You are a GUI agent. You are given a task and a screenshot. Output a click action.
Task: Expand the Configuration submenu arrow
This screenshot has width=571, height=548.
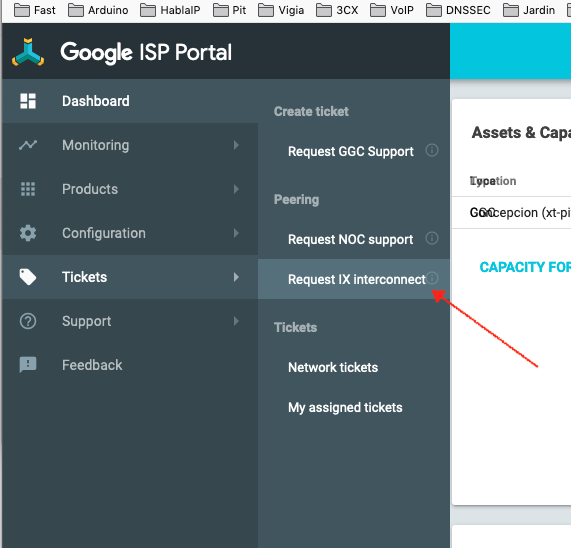[236, 233]
